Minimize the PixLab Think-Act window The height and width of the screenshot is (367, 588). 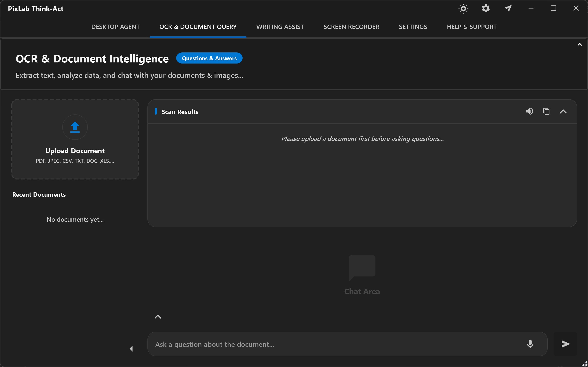[531, 8]
